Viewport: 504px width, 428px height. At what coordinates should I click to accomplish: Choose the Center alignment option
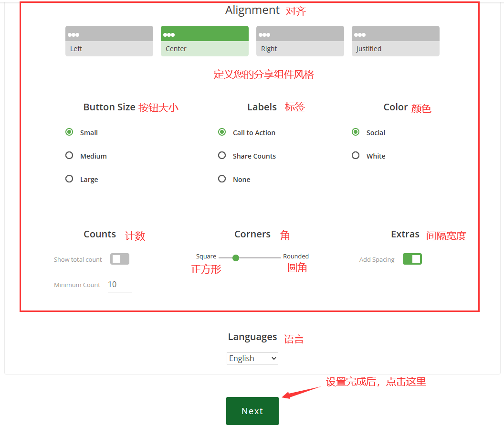(x=205, y=41)
